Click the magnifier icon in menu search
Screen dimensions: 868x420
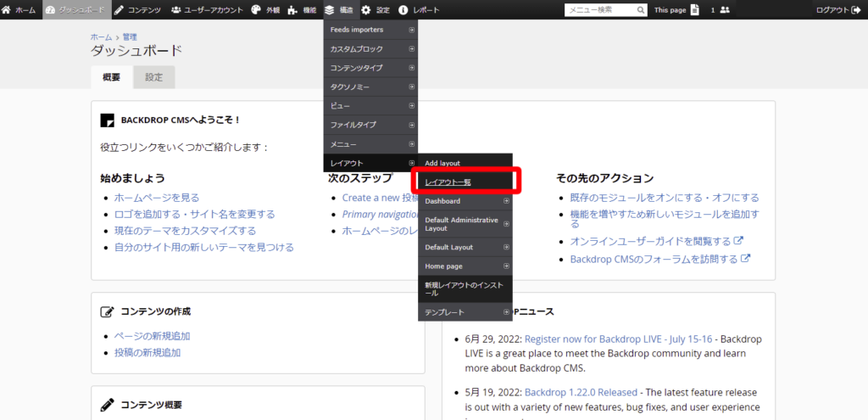641,10
